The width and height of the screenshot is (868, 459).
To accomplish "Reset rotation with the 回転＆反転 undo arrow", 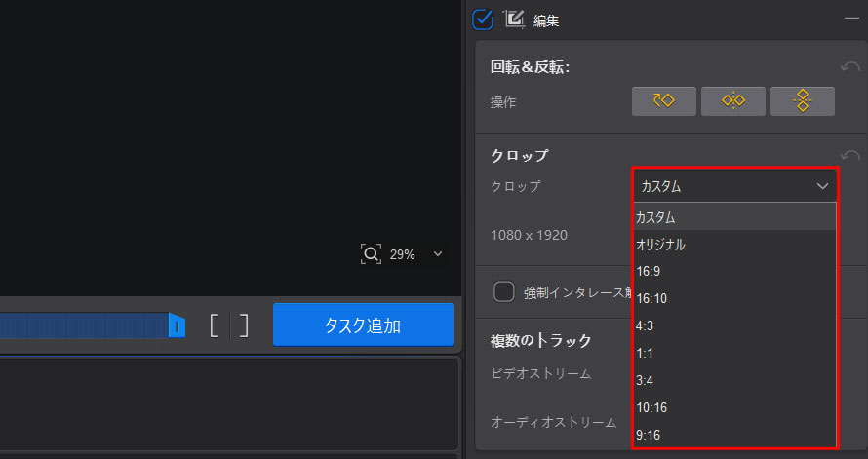I will (x=849, y=68).
